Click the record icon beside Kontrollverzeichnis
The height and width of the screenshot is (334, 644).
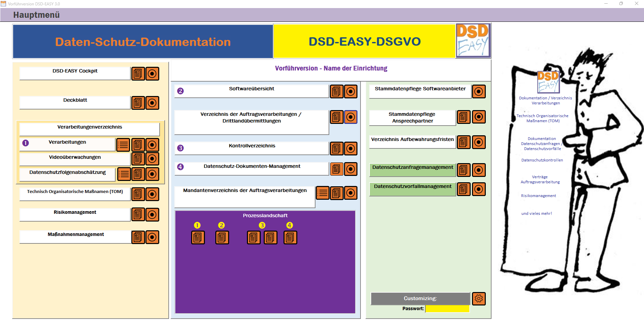click(x=351, y=148)
